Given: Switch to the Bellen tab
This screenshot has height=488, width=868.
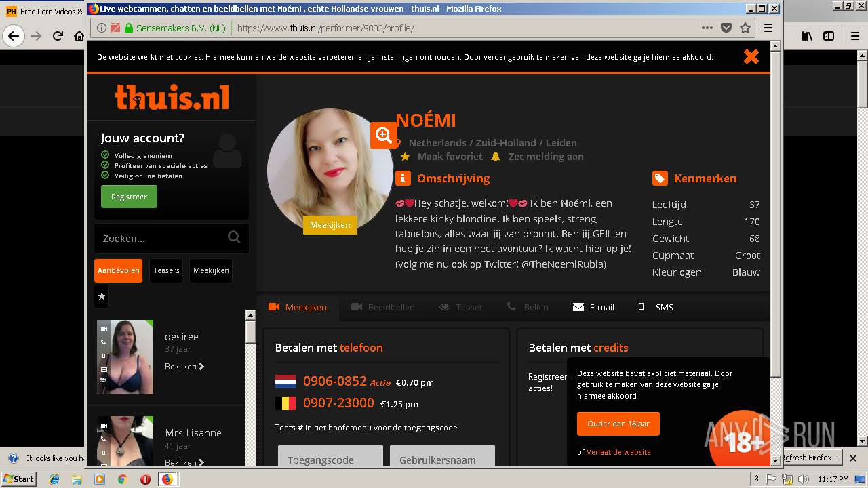Looking at the screenshot, I should click(528, 307).
